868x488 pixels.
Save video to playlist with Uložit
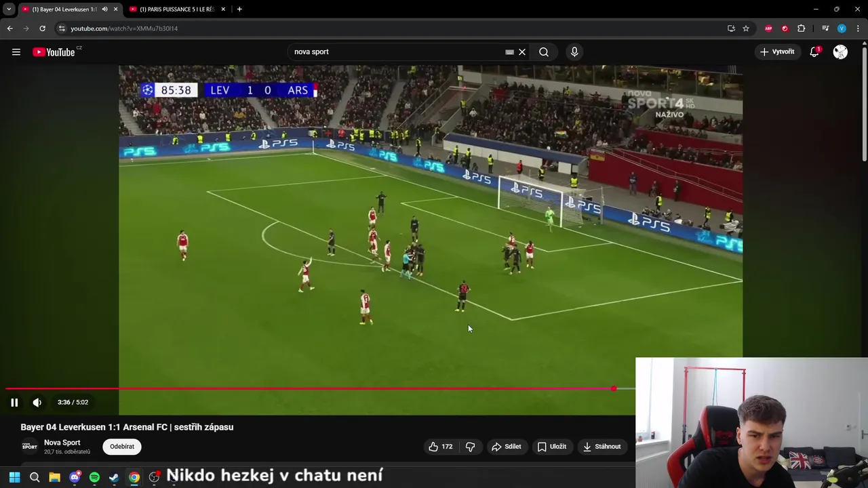[552, 447]
